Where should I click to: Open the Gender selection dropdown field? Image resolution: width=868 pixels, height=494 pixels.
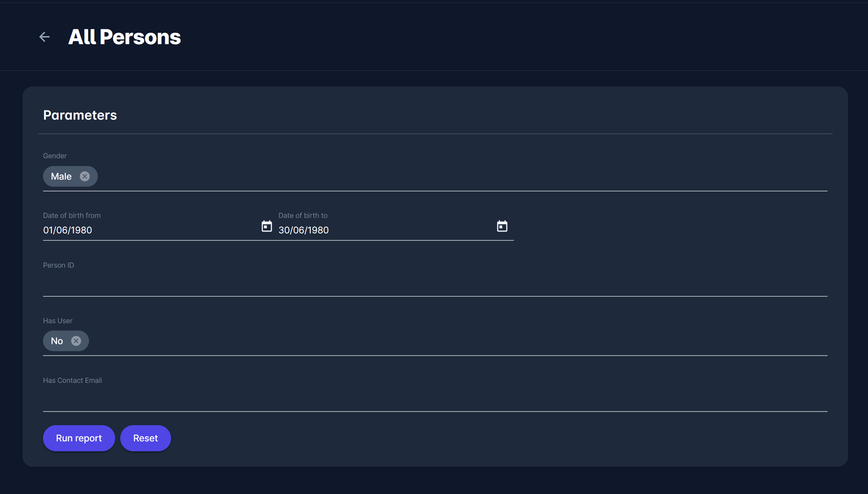click(x=441, y=177)
